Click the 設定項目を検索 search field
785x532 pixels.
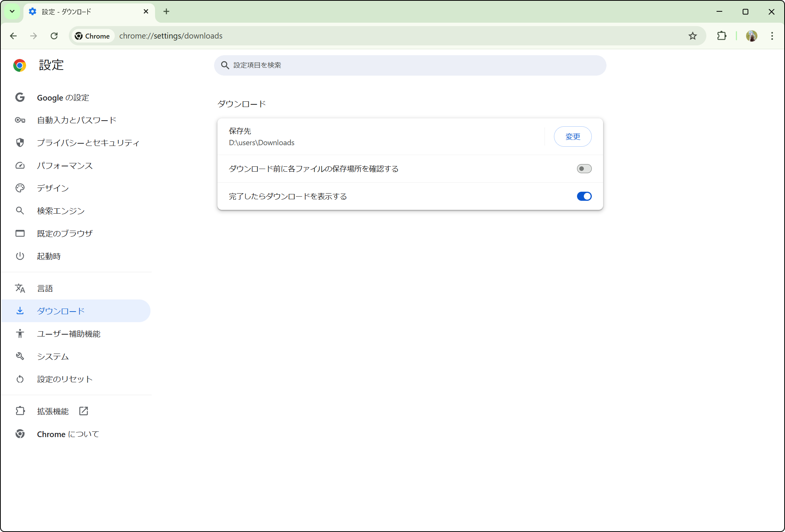click(x=410, y=65)
